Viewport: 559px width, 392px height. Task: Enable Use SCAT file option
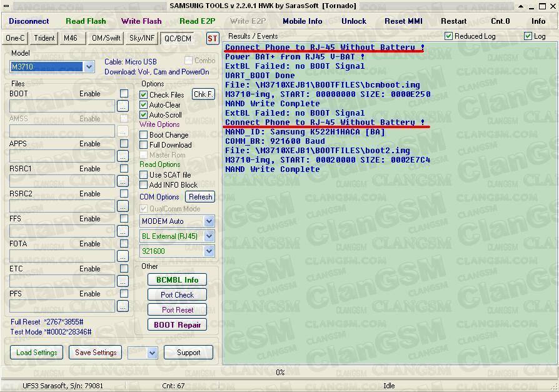click(x=143, y=174)
